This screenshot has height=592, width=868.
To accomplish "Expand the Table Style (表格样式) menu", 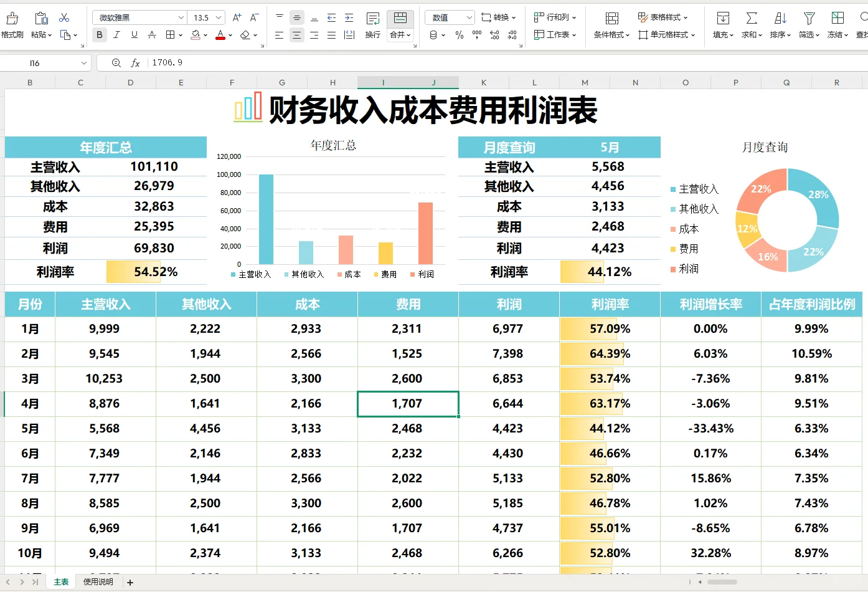I will [x=663, y=17].
